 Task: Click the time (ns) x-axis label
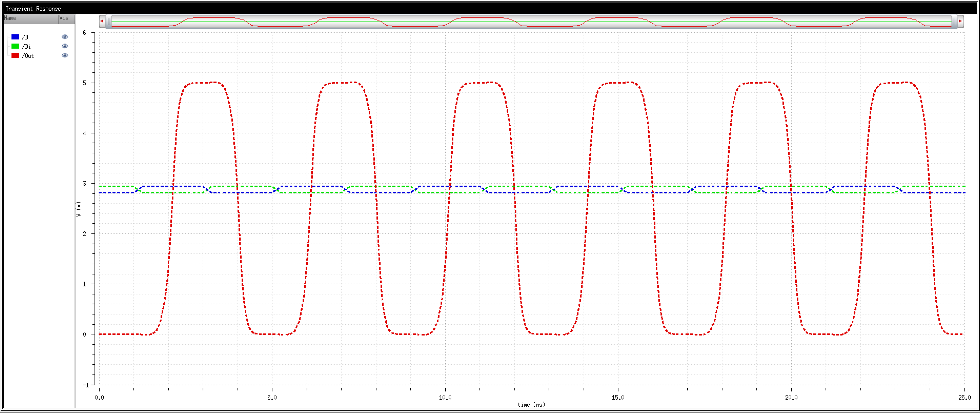[531, 405]
